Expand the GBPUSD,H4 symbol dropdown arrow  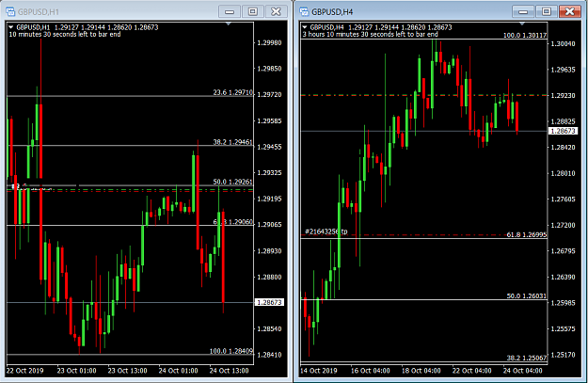(x=305, y=27)
